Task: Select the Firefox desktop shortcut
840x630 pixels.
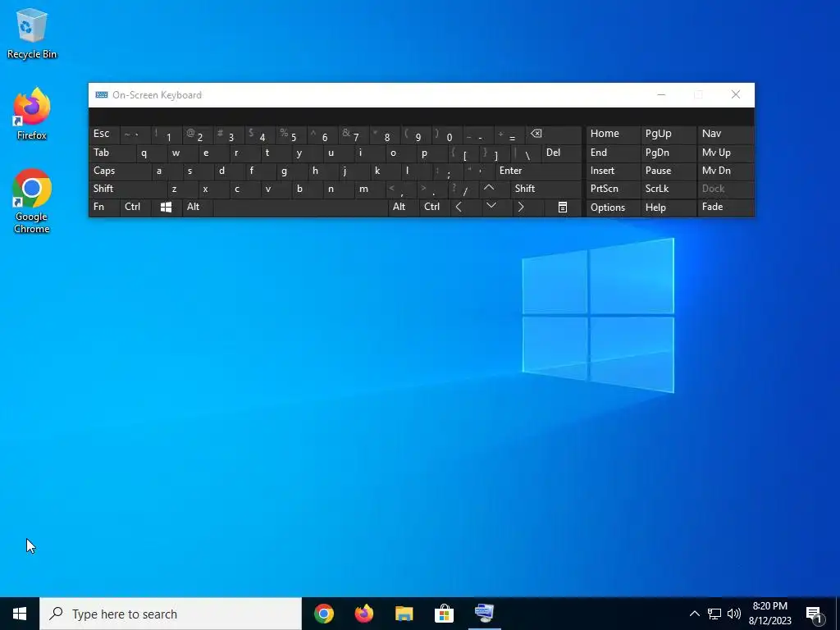Action: pyautogui.click(x=32, y=114)
